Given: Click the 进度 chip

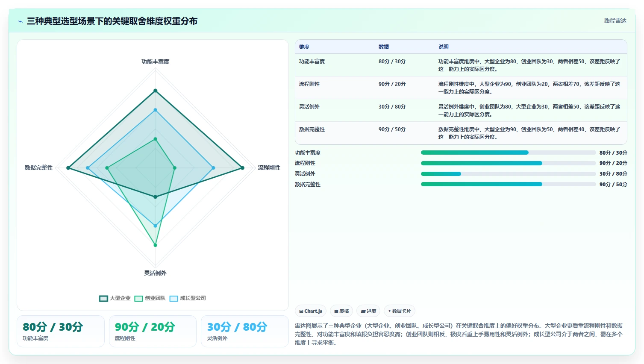Looking at the screenshot, I should (x=368, y=311).
